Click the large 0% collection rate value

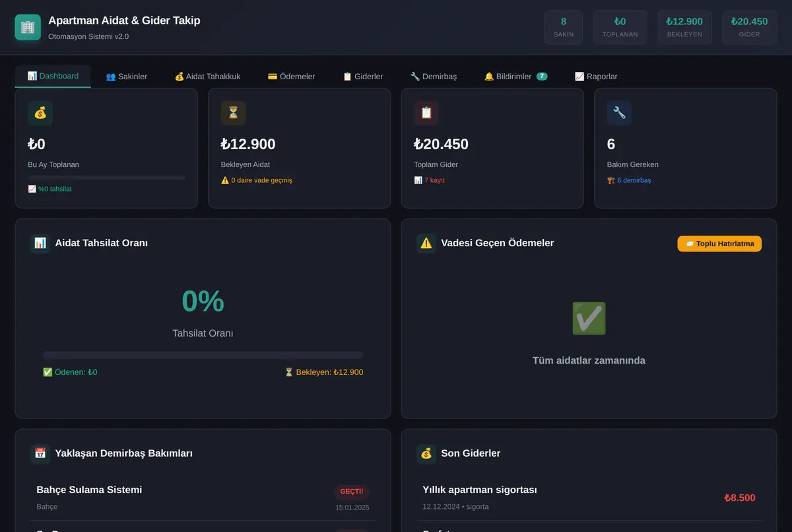tap(203, 301)
